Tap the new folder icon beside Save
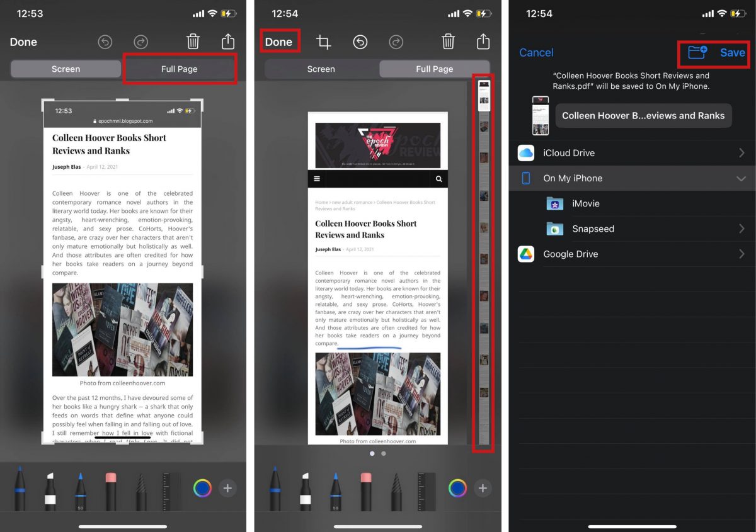756x532 pixels. 697,52
